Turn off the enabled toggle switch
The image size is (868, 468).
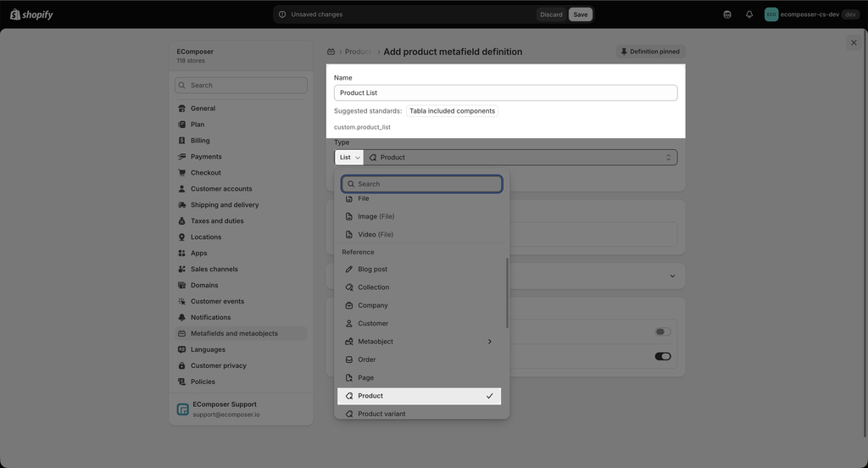[x=663, y=356]
